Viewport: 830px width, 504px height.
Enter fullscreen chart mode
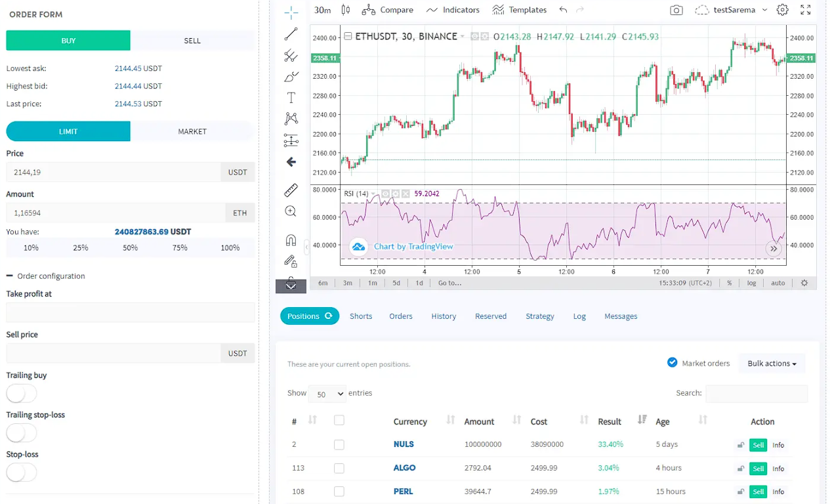click(x=806, y=10)
